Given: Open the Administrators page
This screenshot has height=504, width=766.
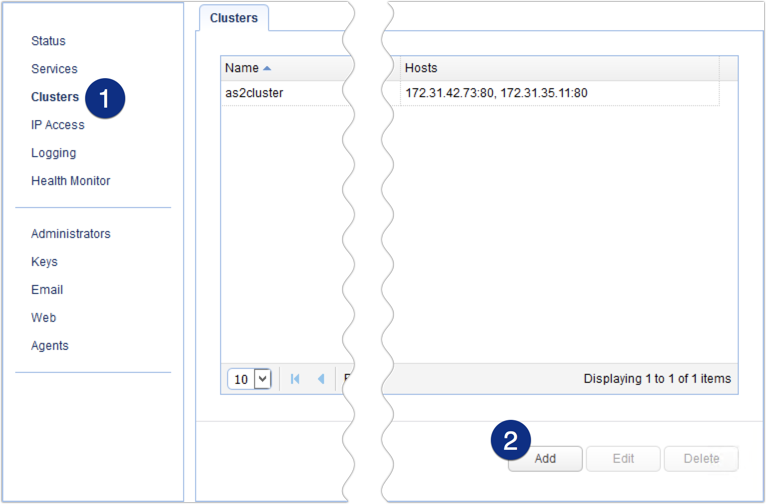Looking at the screenshot, I should click(x=71, y=234).
